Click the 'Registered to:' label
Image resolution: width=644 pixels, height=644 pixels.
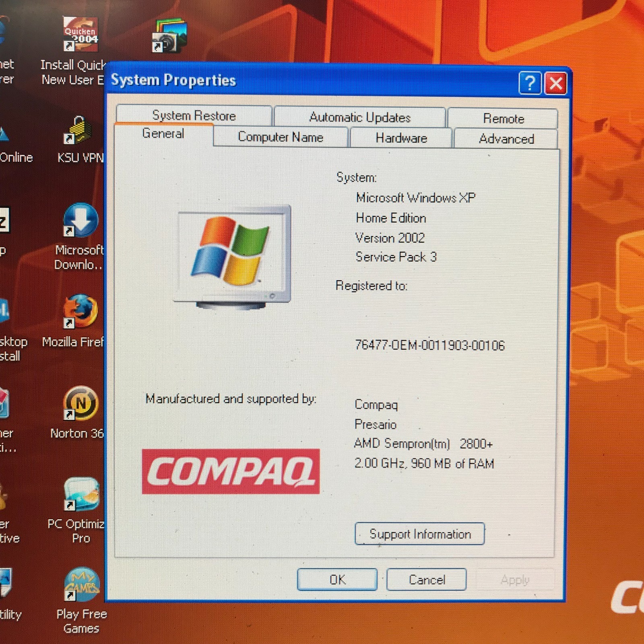click(372, 285)
